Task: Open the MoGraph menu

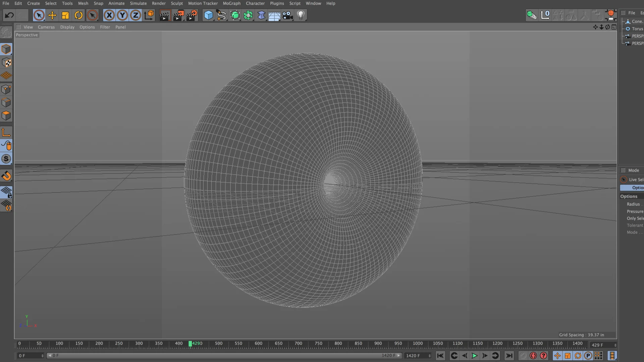Action: [231, 3]
